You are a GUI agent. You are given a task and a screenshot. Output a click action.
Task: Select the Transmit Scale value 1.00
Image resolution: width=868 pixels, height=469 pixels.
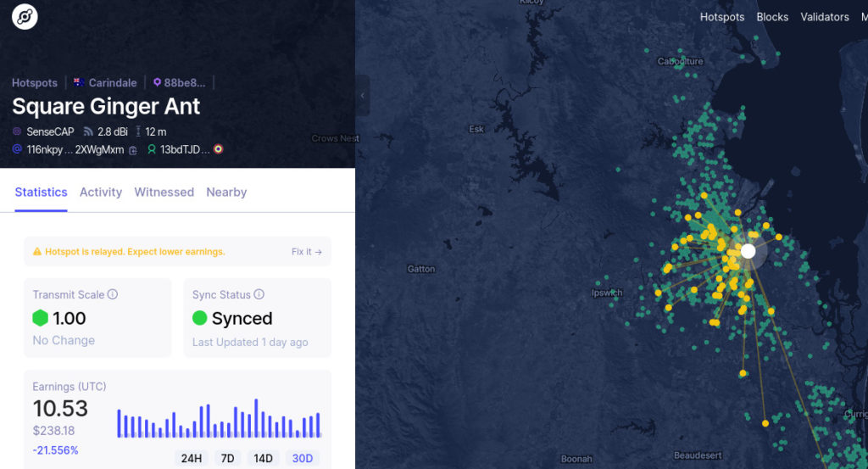70,318
